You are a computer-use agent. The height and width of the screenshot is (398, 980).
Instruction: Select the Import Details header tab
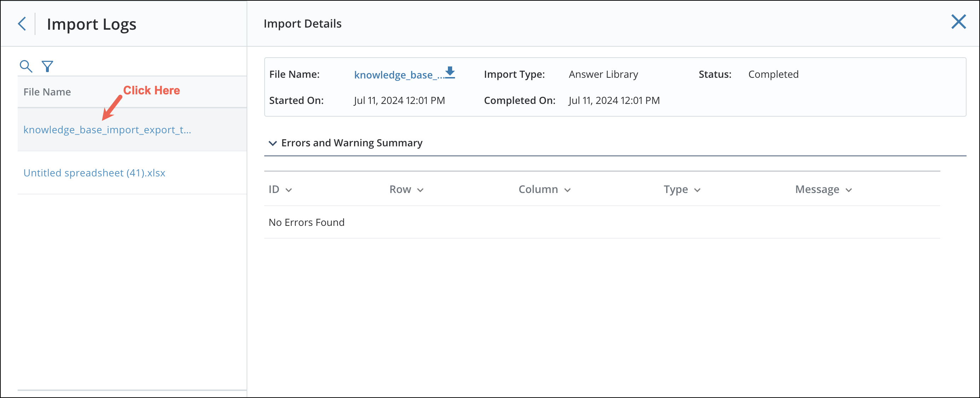302,24
